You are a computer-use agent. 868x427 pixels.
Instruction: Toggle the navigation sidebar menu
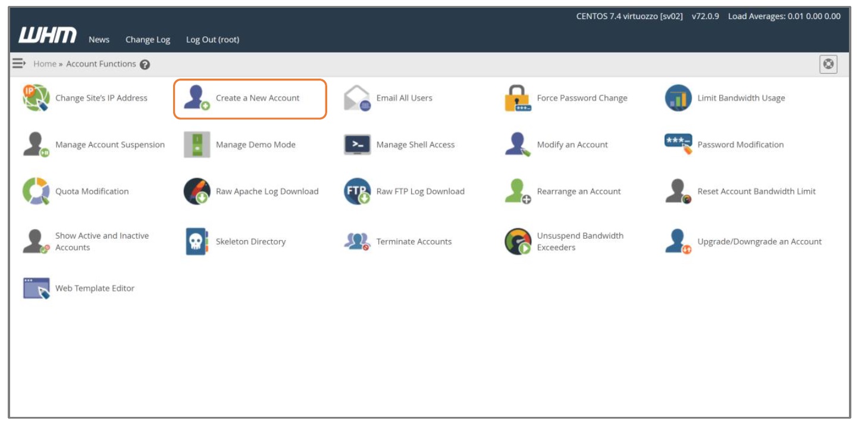pos(19,63)
